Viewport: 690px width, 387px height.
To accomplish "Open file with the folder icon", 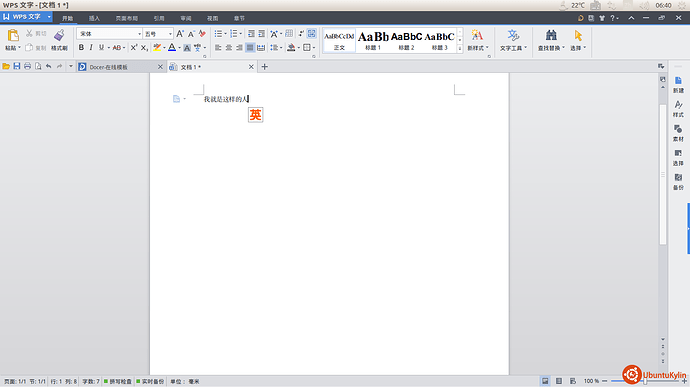I will coord(6,66).
